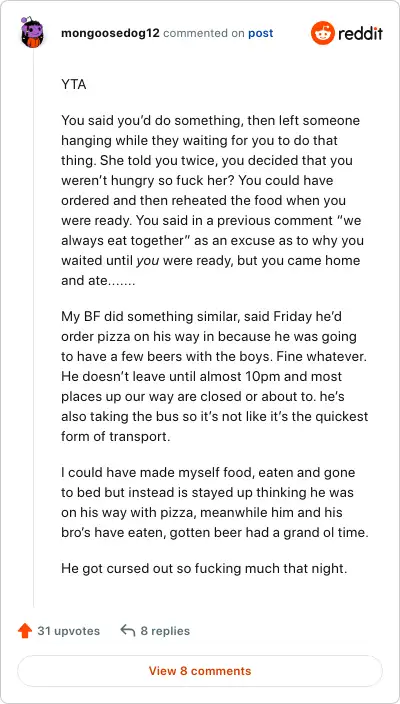Click the paragraph starting "My BF did something similar"
The image size is (400, 704).
point(215,376)
